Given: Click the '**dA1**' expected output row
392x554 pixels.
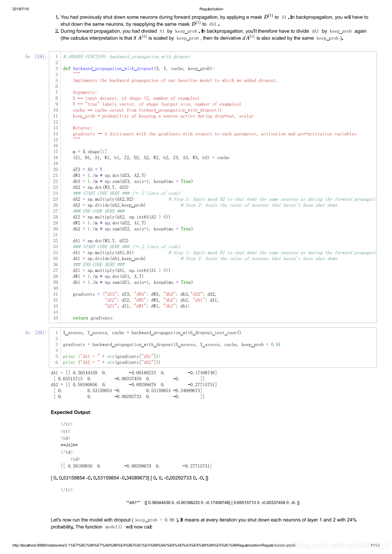Looking at the screenshot, I should [213, 503].
